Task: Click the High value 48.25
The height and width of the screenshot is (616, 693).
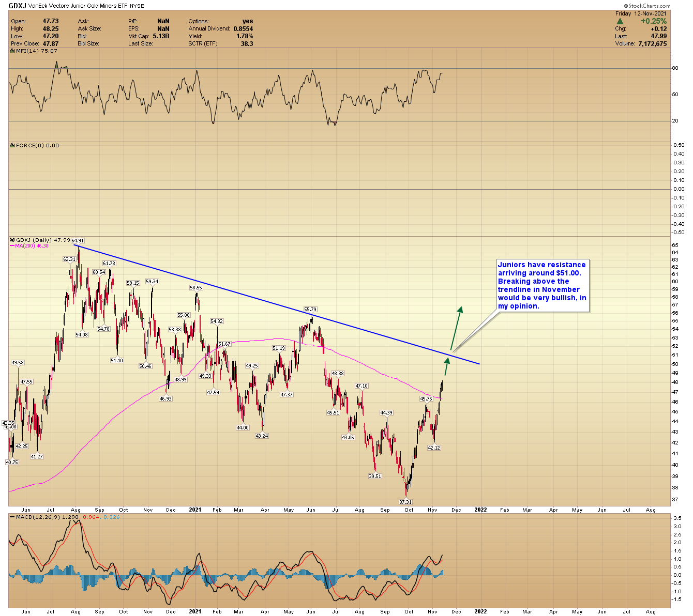Action: [x=51, y=28]
